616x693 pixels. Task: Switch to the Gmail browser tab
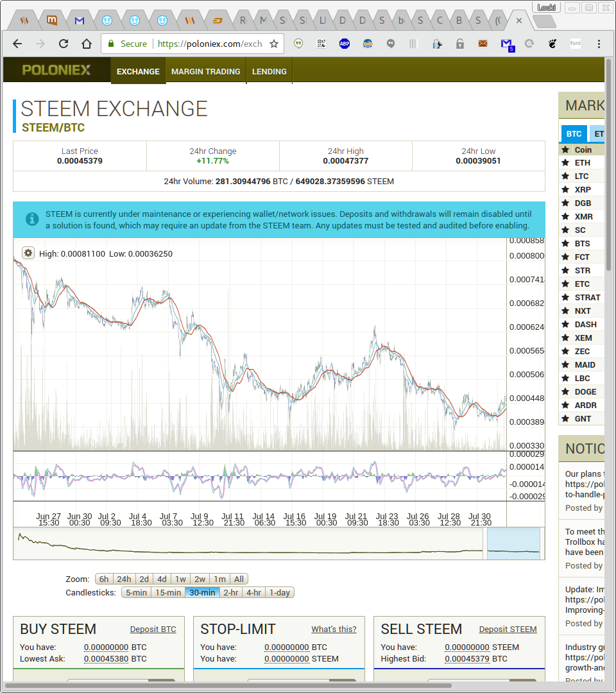pyautogui.click(x=79, y=21)
